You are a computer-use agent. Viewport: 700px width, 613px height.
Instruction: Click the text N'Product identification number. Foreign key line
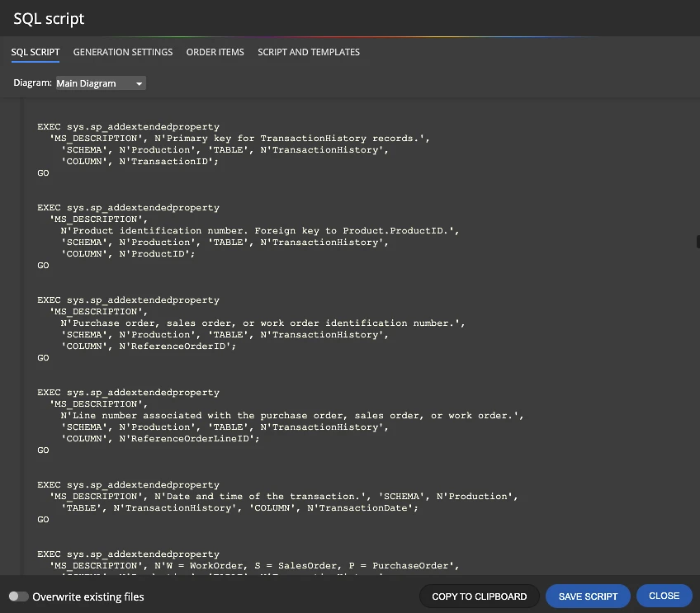click(x=260, y=231)
